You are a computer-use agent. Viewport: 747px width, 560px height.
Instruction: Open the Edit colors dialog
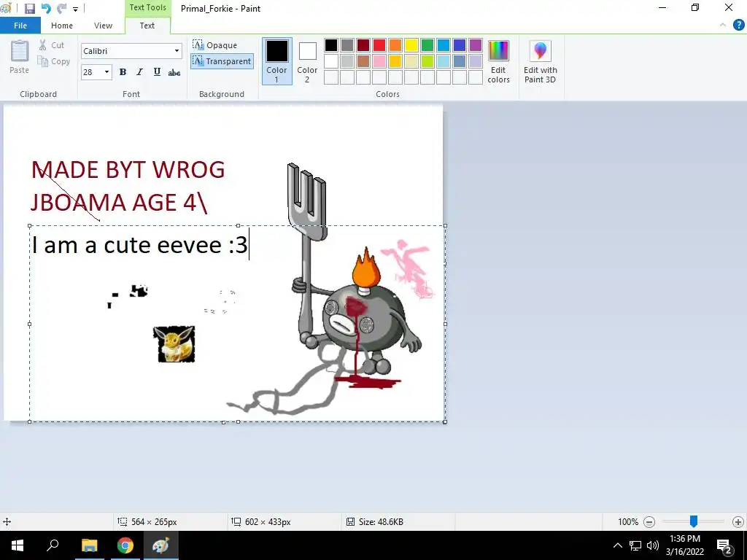point(498,61)
